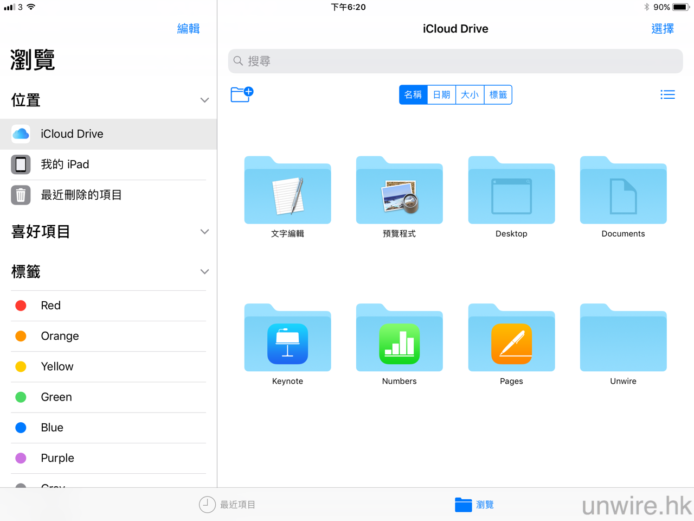Select the Red tag
694x521 pixels.
click(x=50, y=306)
